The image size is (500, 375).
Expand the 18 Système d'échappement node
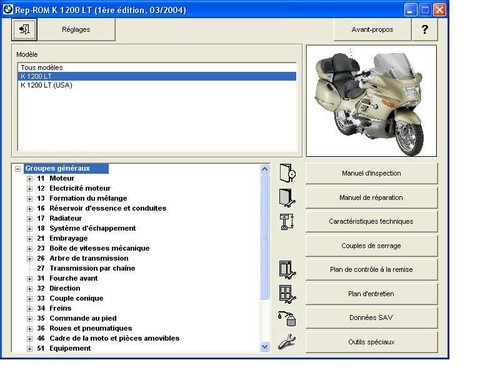tap(30, 229)
